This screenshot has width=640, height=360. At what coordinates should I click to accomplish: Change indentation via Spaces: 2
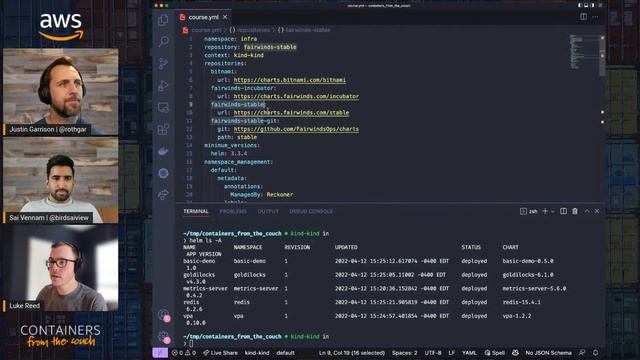[x=404, y=353]
